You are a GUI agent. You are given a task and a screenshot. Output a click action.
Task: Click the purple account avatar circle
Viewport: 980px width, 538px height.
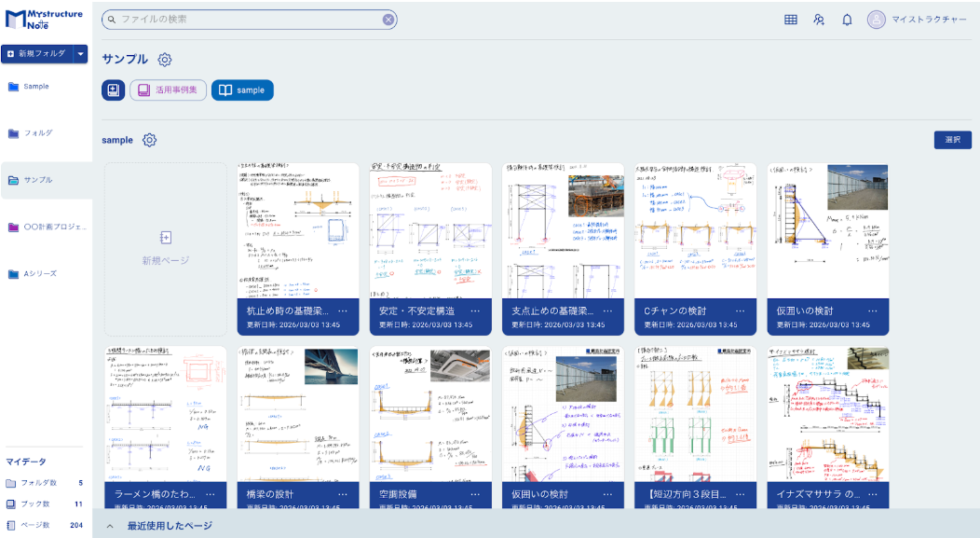pyautogui.click(x=876, y=19)
